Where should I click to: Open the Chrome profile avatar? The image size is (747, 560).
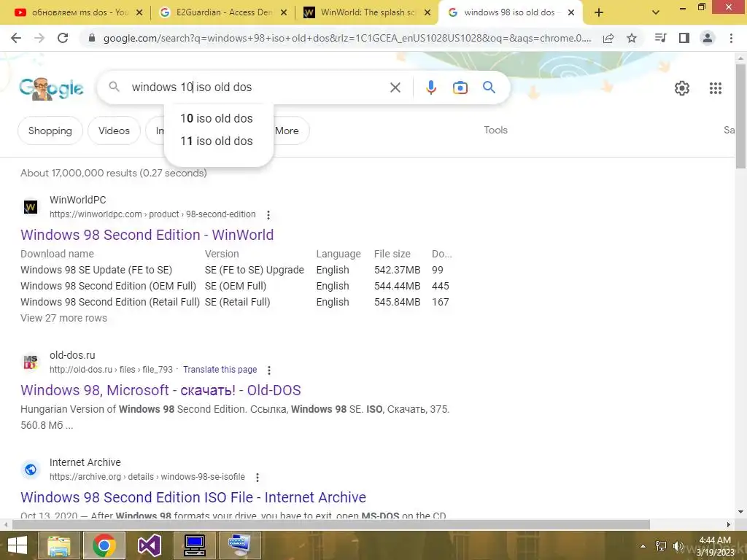coord(708,38)
